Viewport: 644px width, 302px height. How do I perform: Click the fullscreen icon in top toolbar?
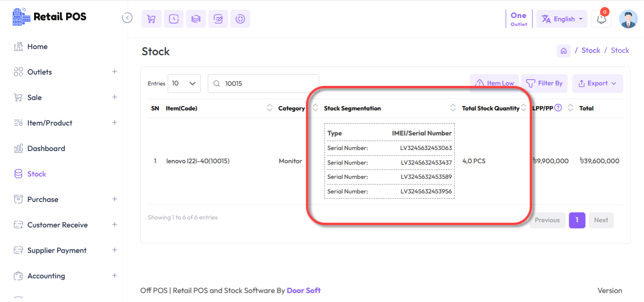(240, 19)
